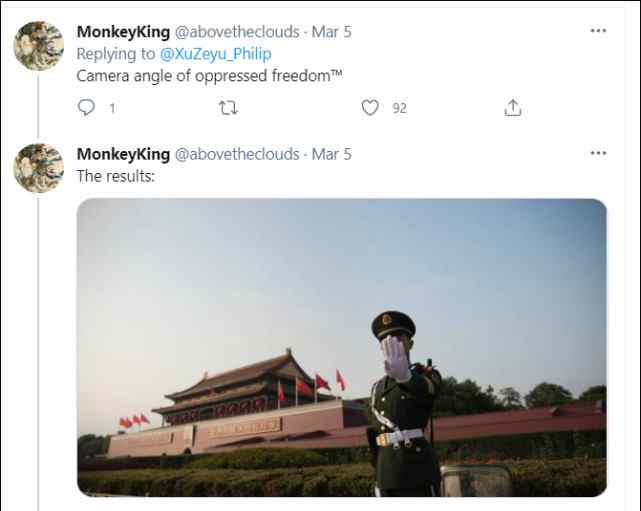This screenshot has width=641, height=511.
Task: Open MonkeyKing avatar on second tweet
Action: (39, 168)
